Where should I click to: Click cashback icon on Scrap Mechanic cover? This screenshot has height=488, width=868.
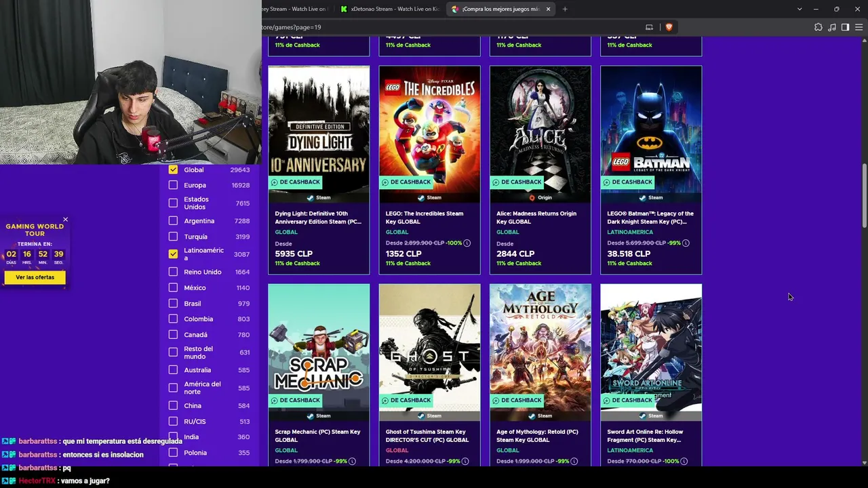point(275,400)
